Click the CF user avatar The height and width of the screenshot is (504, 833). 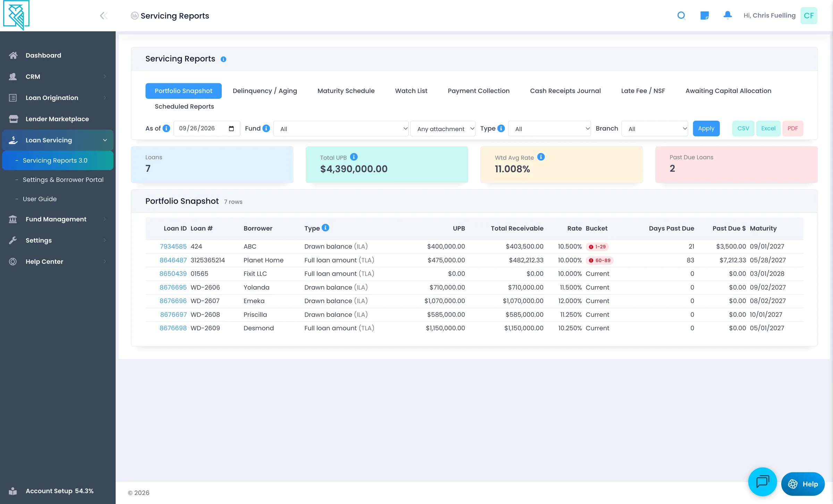click(x=809, y=16)
